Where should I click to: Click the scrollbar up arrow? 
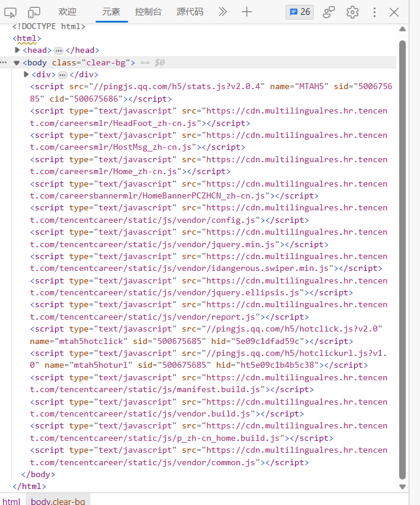(402, 29)
